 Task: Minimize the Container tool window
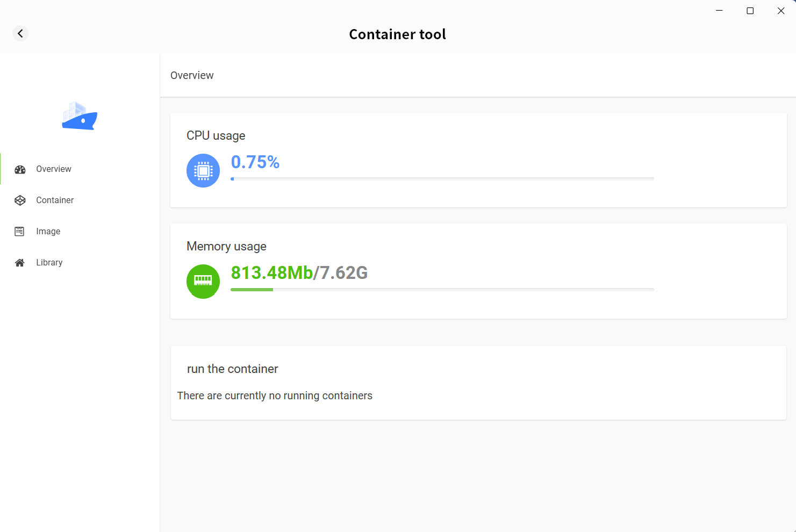(x=719, y=11)
